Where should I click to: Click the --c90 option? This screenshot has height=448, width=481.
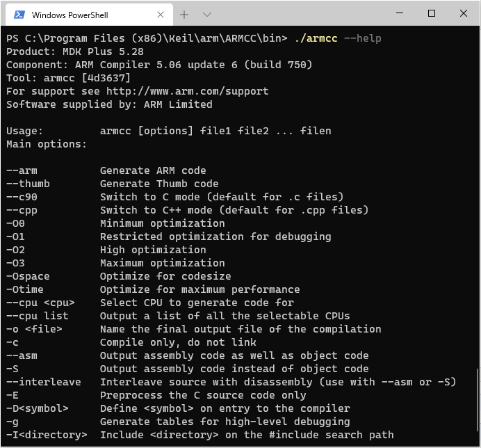[x=22, y=197]
